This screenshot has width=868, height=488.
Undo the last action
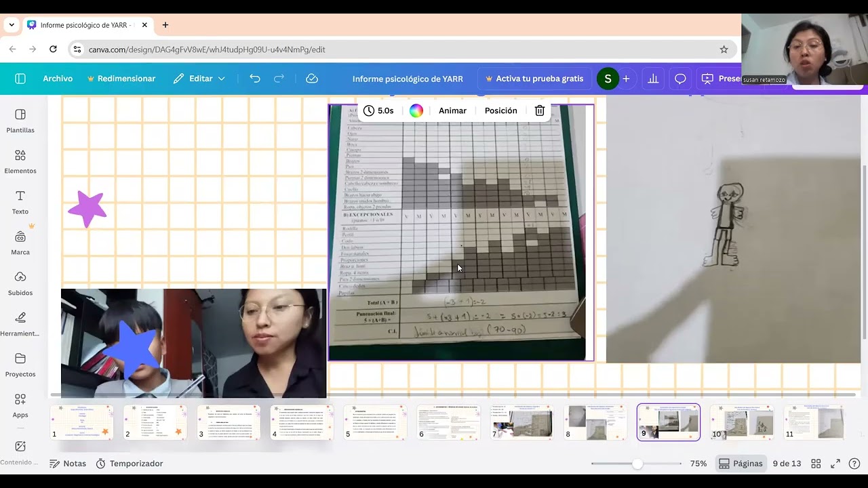(x=255, y=79)
